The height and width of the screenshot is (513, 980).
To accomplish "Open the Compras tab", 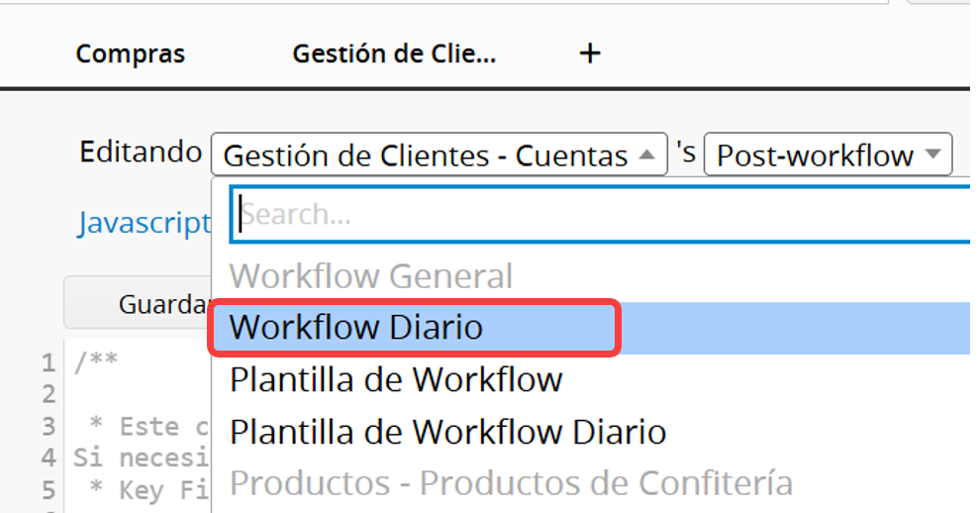I will click(131, 53).
